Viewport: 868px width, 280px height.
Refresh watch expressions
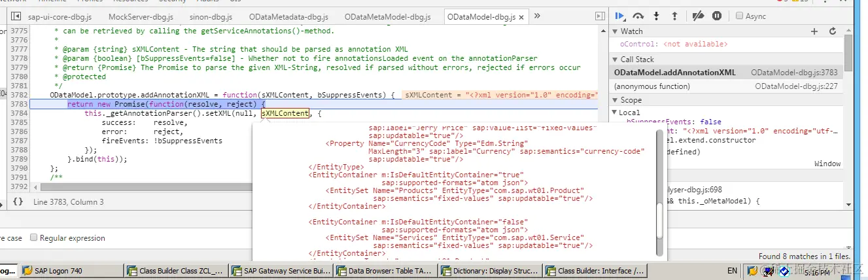[833, 31]
